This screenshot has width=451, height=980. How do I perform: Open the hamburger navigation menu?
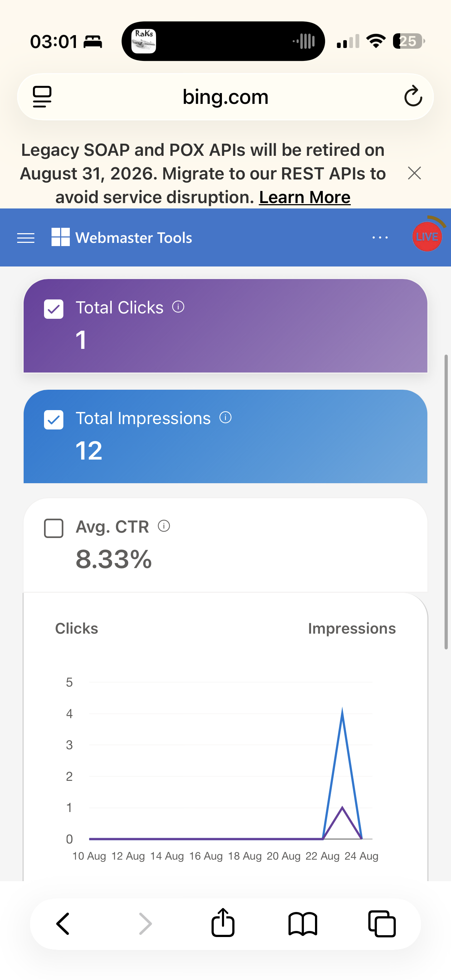click(x=26, y=238)
